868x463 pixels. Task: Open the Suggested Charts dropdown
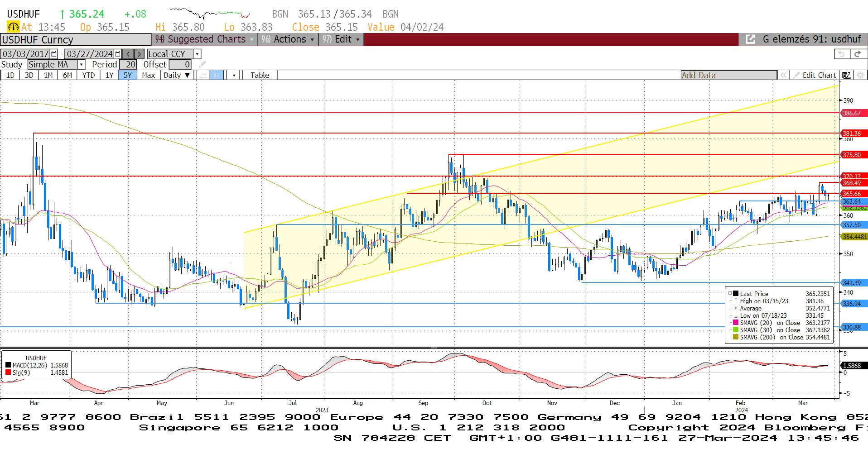pos(204,39)
